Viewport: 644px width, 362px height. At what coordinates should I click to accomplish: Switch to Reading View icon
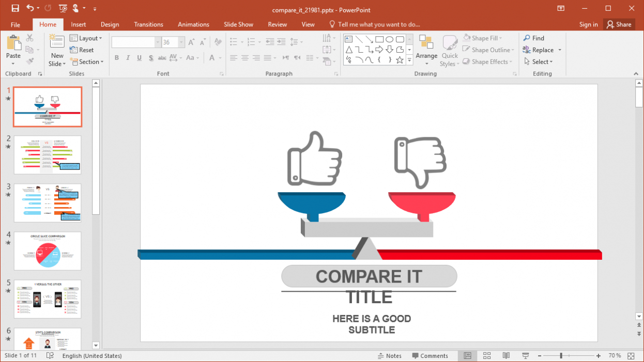506,356
